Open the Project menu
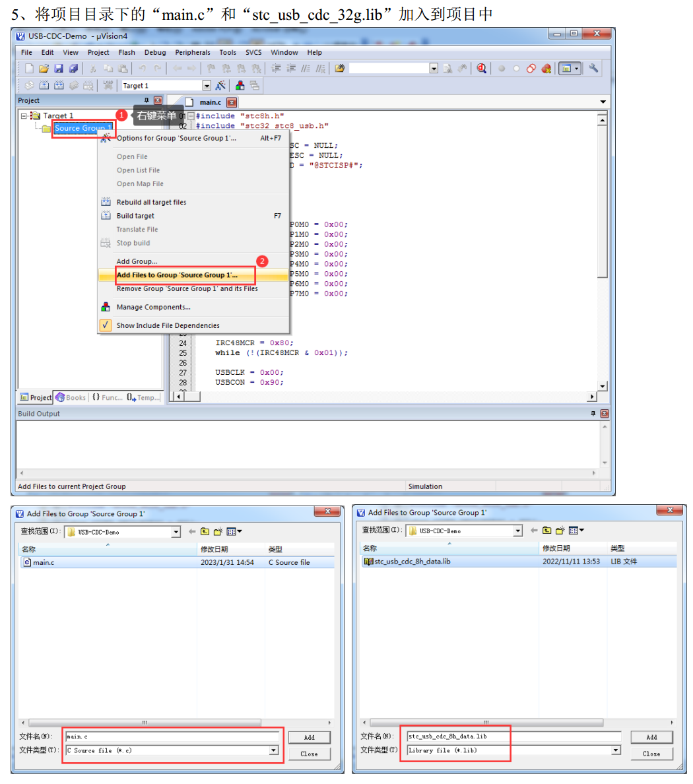 [x=98, y=53]
